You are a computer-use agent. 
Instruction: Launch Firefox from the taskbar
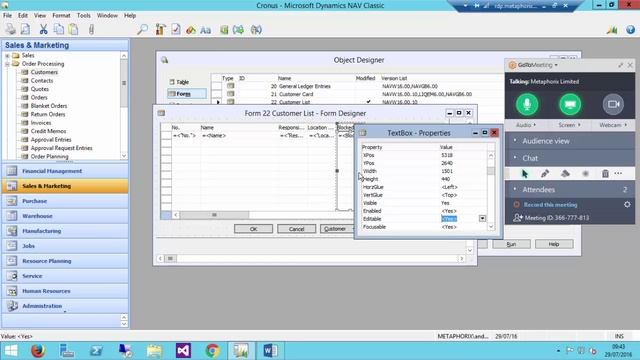pyautogui.click(x=38, y=351)
